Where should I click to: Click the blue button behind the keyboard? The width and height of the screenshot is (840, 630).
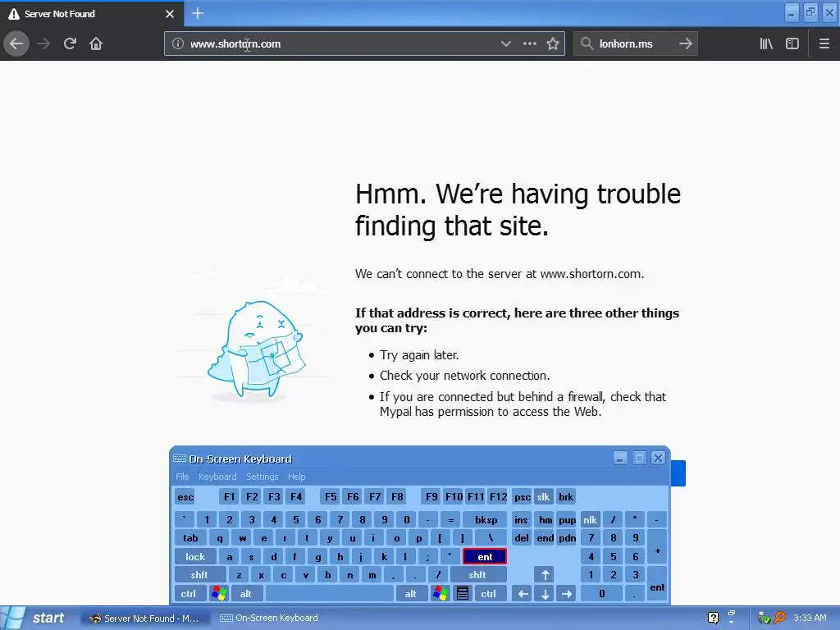click(678, 473)
